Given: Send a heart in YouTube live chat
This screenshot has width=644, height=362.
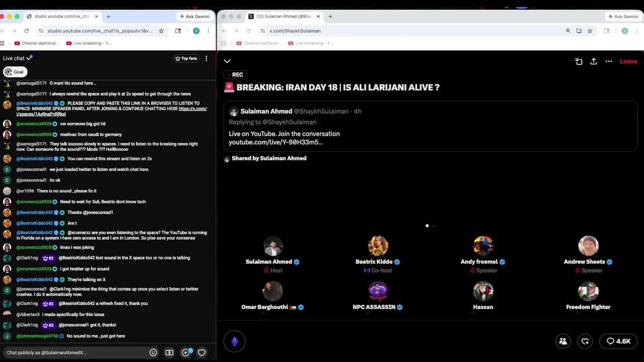Looking at the screenshot, I should tap(202, 352).
